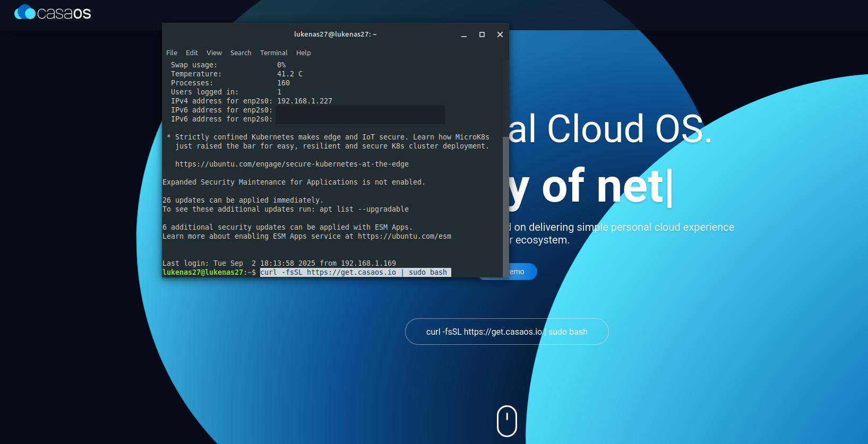
Task: Close the lukenas27 terminal window
Action: [500, 34]
